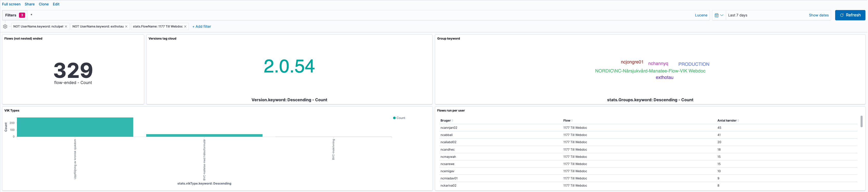Image resolution: width=868 pixels, height=192 pixels.
Task: Select the ncabbali user cell
Action: (446, 135)
